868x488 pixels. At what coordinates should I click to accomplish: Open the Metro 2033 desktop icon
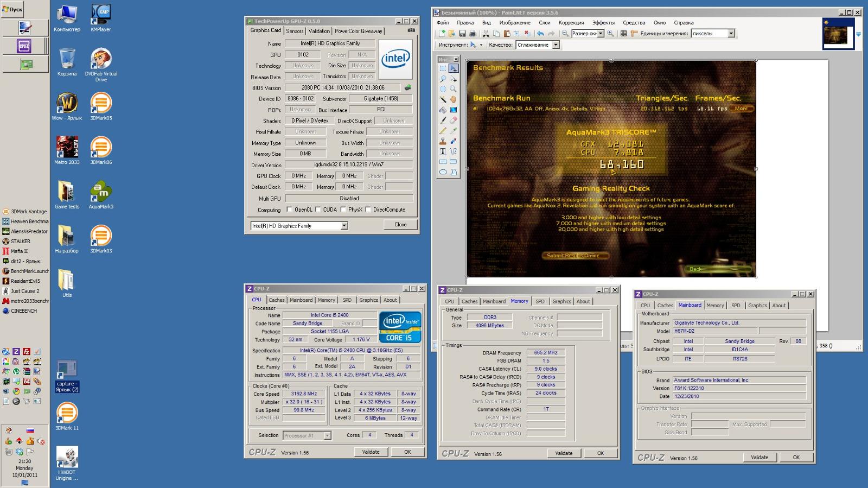pyautogui.click(x=67, y=150)
